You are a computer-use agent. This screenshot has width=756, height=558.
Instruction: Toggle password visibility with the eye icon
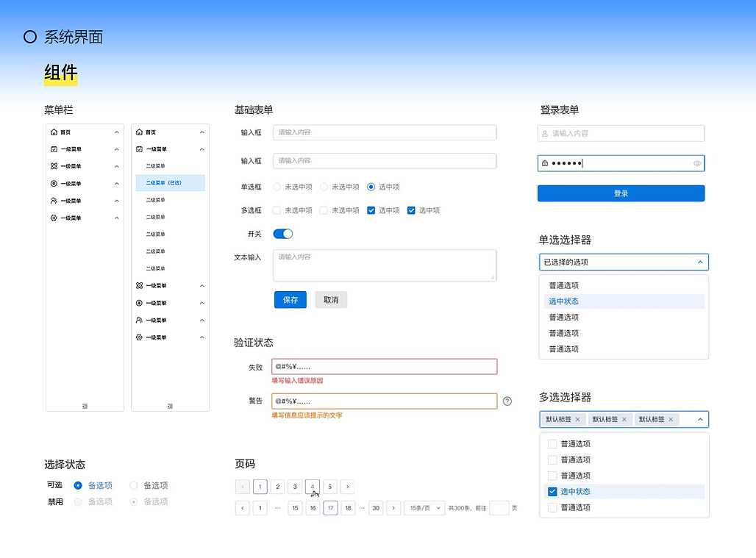697,163
